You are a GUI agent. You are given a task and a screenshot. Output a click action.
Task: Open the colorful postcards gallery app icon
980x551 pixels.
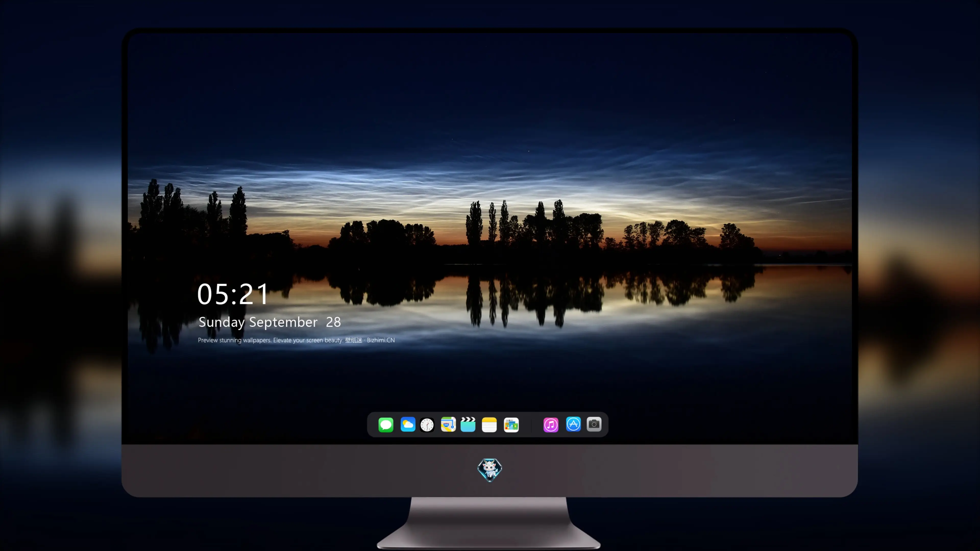tap(511, 425)
